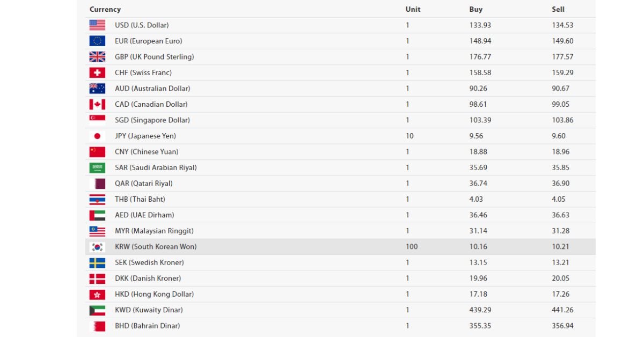Select the KRW (South Korean Won) row
The width and height of the screenshot is (644, 337).
(x=340, y=247)
